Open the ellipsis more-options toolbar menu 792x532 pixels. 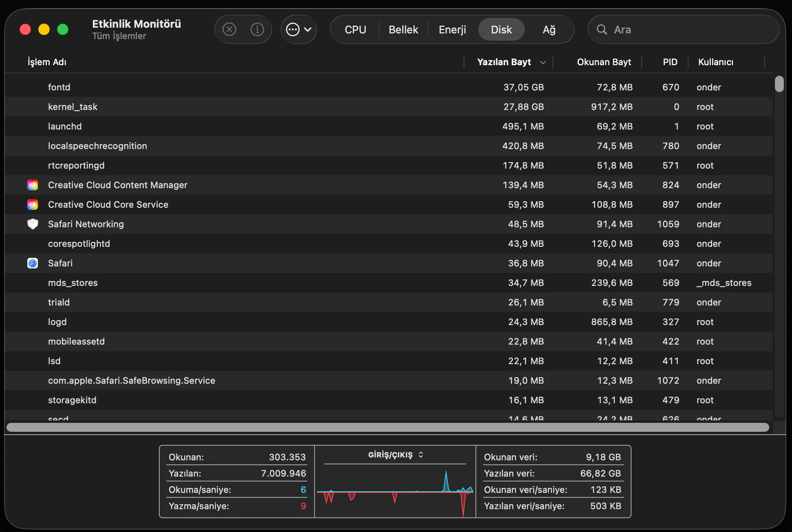pyautogui.click(x=299, y=29)
